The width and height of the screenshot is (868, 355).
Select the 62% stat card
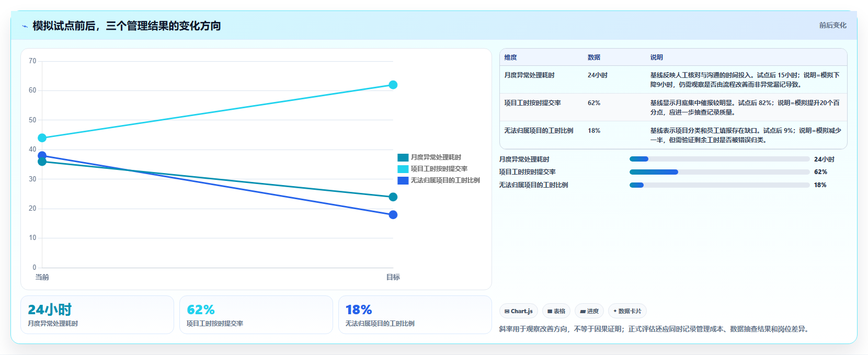click(256, 315)
